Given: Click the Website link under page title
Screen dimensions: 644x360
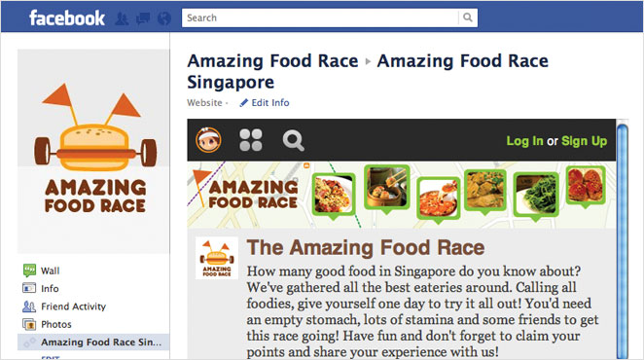Looking at the screenshot, I should point(204,103).
